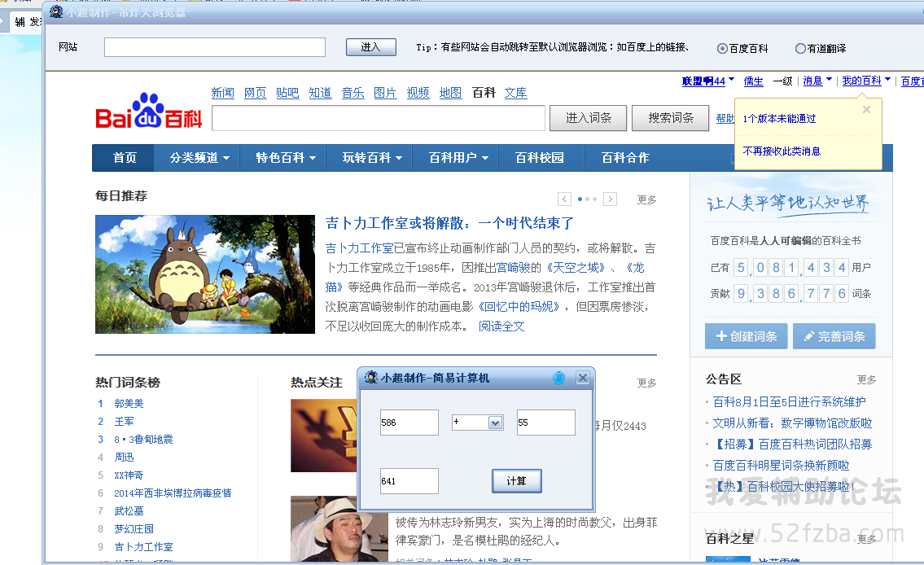Switch to Baidu 贴吧
The image size is (924, 565).
tap(287, 93)
